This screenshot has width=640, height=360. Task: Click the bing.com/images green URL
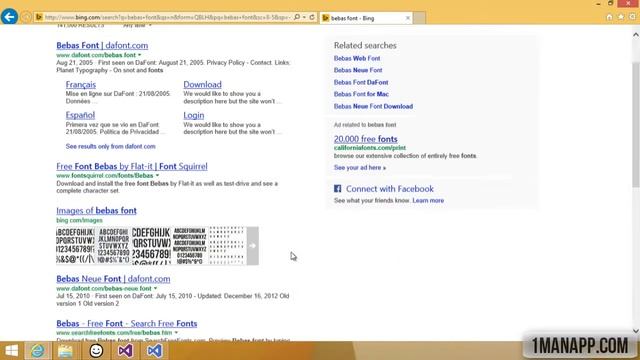pos(79,220)
